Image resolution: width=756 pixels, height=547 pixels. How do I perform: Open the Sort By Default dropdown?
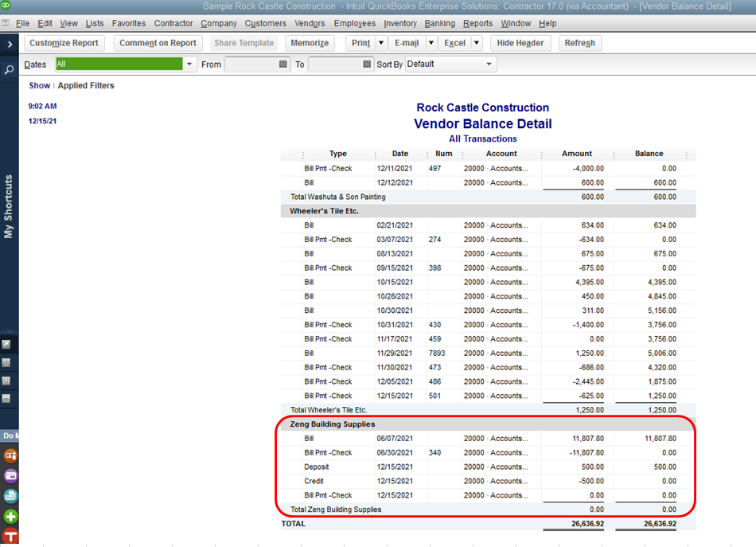(489, 64)
